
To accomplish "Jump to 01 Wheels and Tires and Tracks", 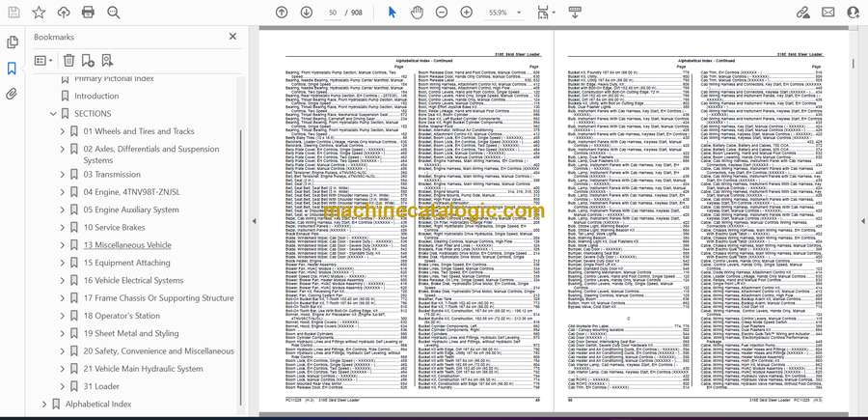I will [139, 131].
